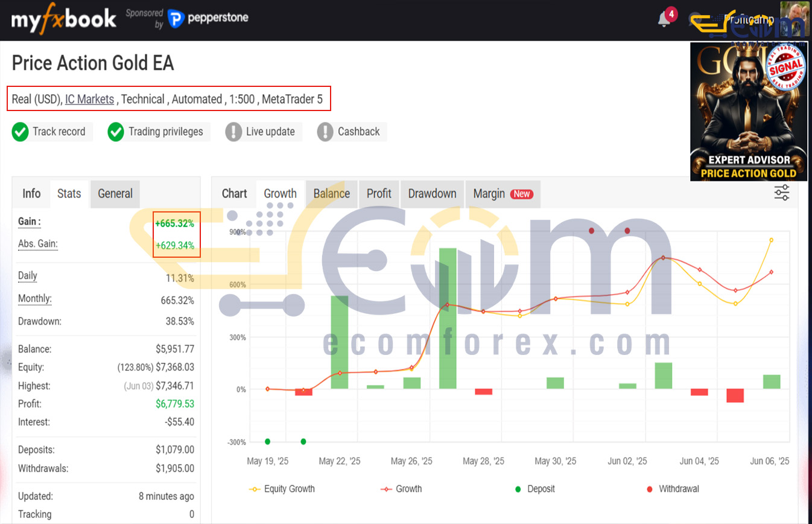This screenshot has width=812, height=524.
Task: Click the Cashback warning icon
Action: pos(325,132)
